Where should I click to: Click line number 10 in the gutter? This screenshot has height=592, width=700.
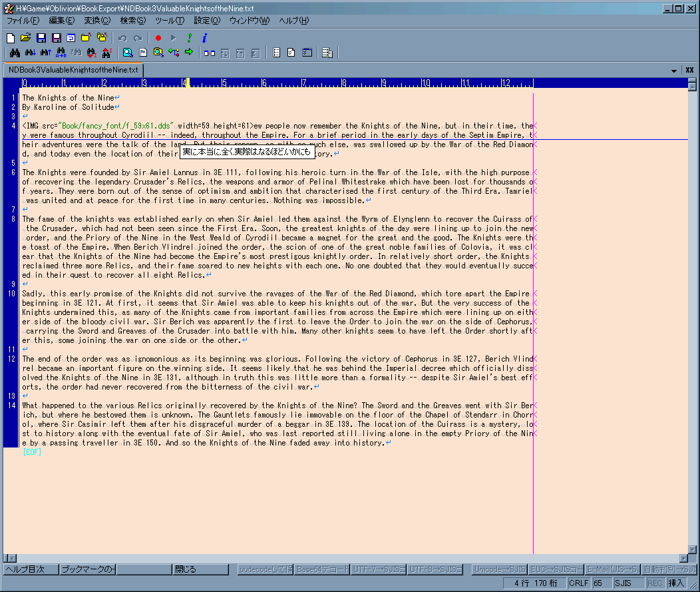click(11, 294)
